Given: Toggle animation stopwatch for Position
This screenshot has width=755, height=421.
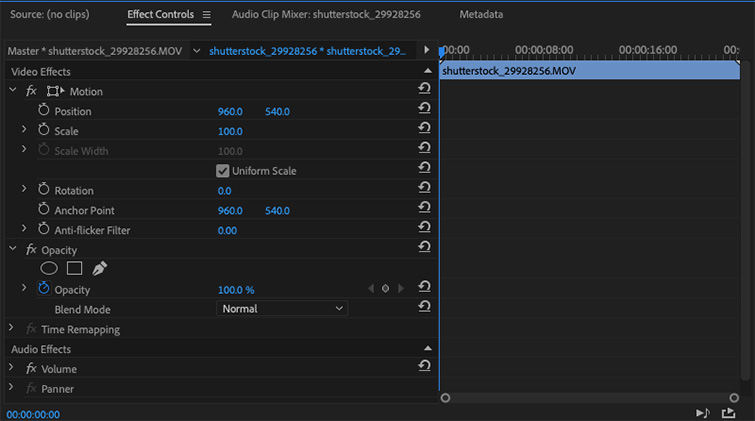Looking at the screenshot, I should (x=43, y=111).
